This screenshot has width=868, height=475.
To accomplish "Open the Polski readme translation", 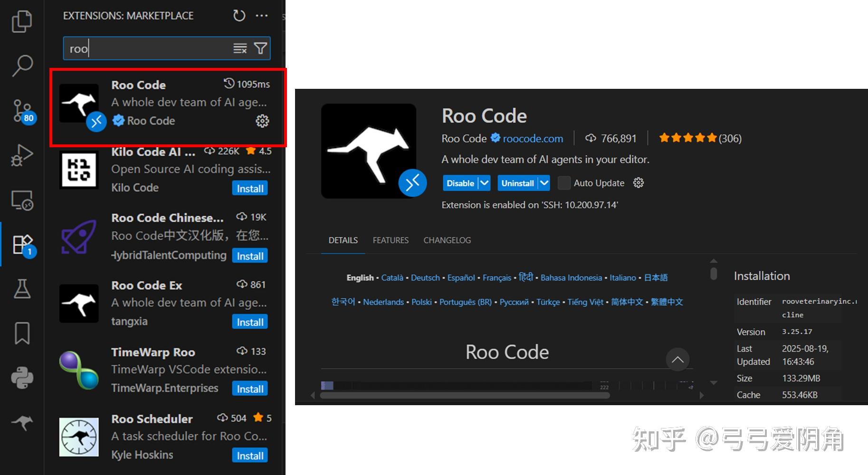I will point(421,302).
